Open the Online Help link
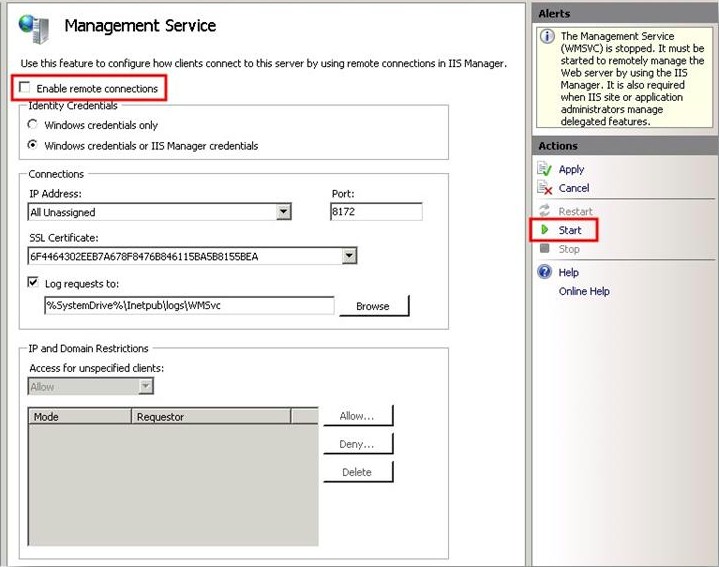The width and height of the screenshot is (719, 567). point(584,291)
